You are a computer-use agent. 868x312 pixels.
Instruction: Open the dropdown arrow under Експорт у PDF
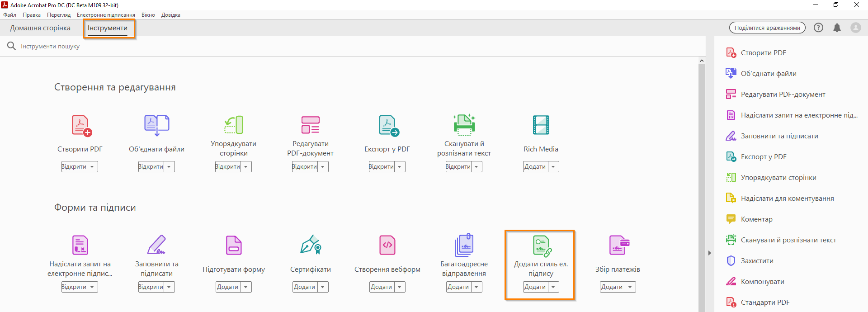coord(400,167)
